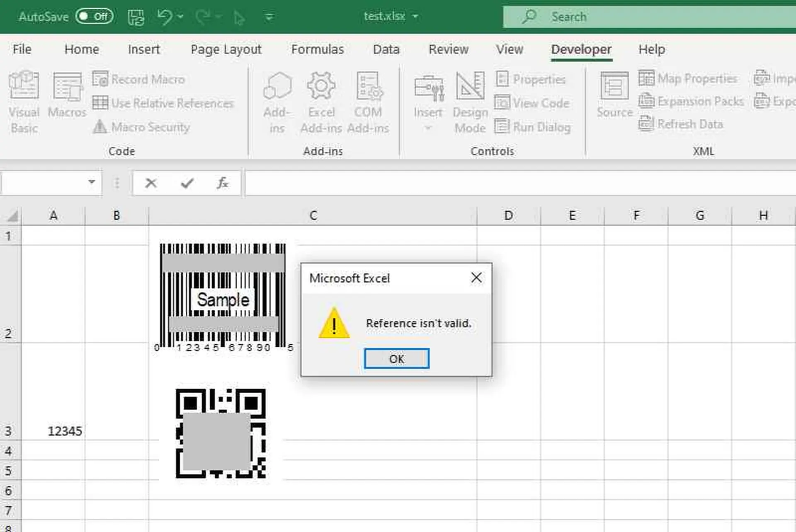Viewport: 796px width, 532px height.
Task: Select the Developer ribbon tab
Action: [581, 49]
